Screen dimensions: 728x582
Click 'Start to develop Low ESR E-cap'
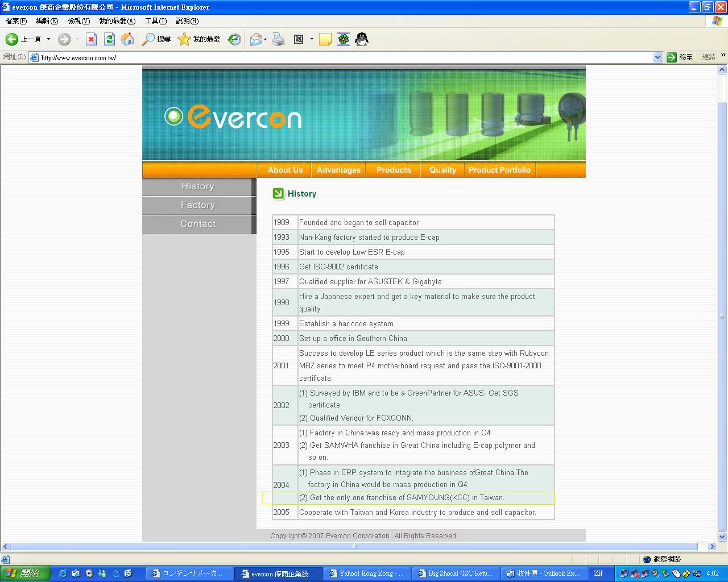(x=352, y=252)
